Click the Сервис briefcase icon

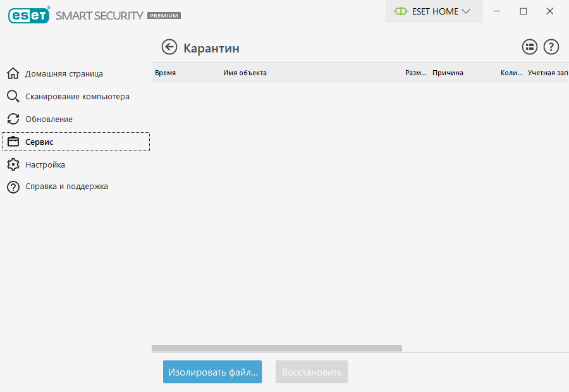coord(13,142)
